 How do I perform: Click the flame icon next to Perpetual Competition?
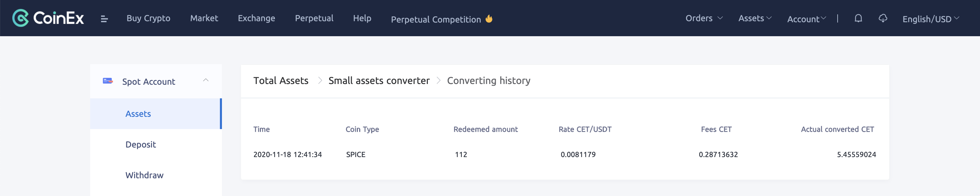(489, 19)
